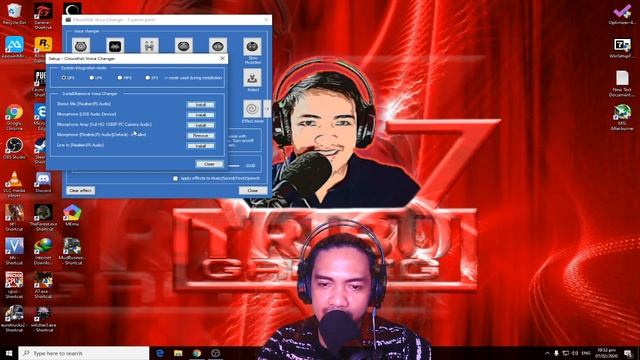This screenshot has height=360, width=640.
Task: Open File Explorer from the taskbar
Action: 178,353
